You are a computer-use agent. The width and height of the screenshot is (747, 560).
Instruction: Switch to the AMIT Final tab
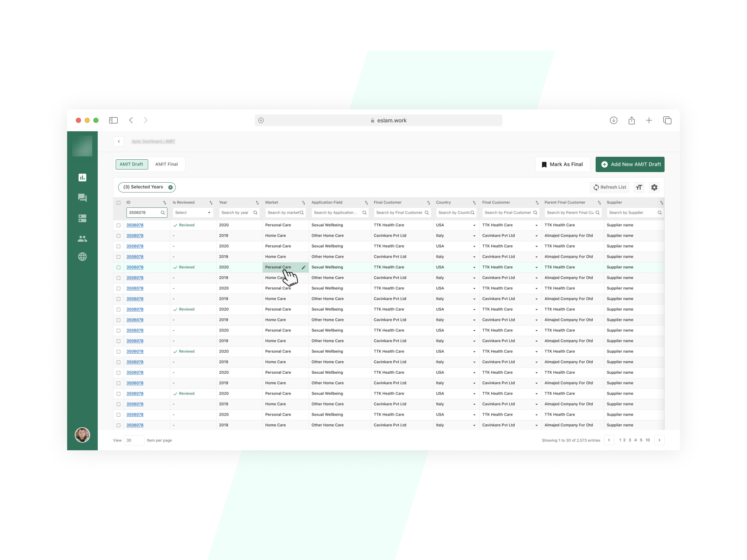click(x=166, y=164)
